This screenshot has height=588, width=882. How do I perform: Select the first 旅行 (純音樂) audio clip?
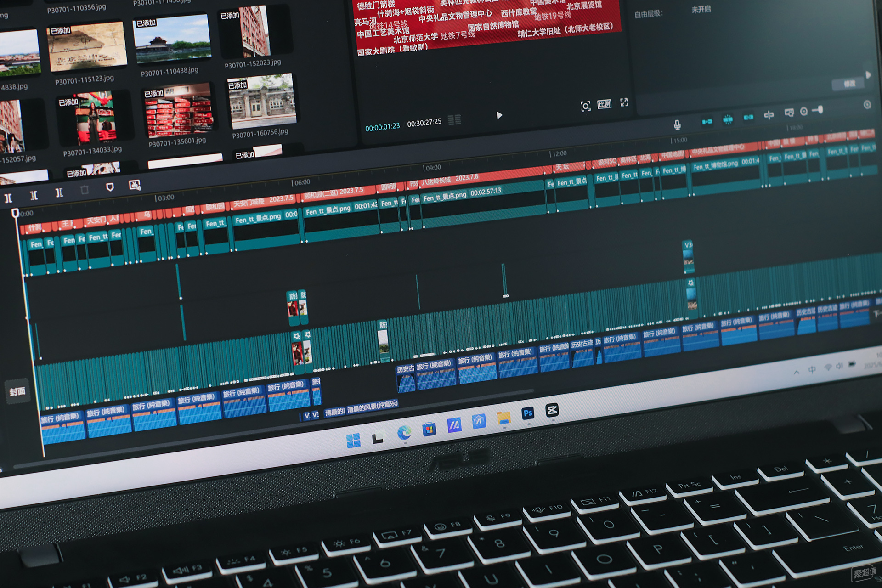pyautogui.click(x=62, y=428)
